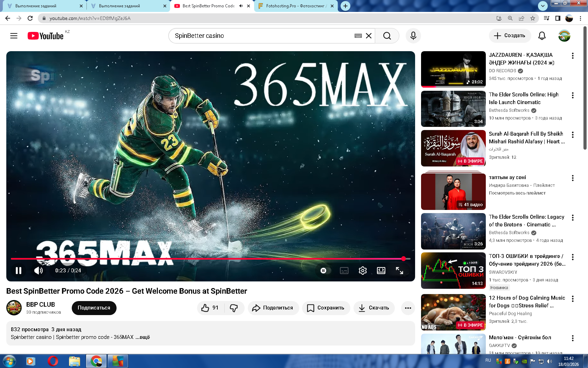
Task: Go to the YouTube home logo
Action: 46,36
